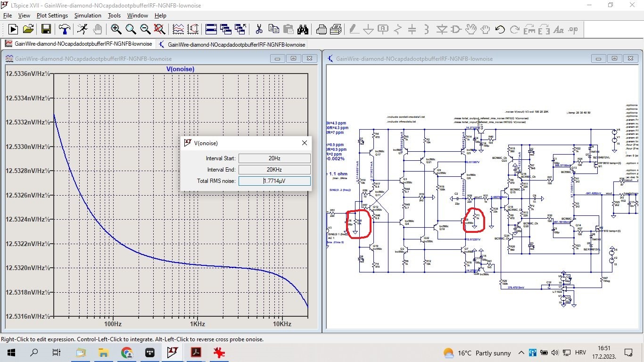
Task: Open Find with the binoculars icon
Action: tap(303, 29)
